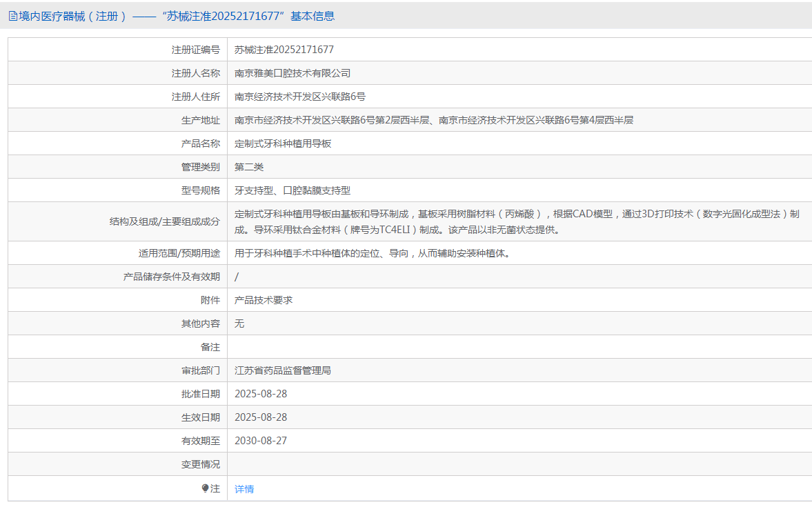The height and width of the screenshot is (507, 812).
Task: Click the 适用范围/预期用途 label
Action: tap(179, 253)
